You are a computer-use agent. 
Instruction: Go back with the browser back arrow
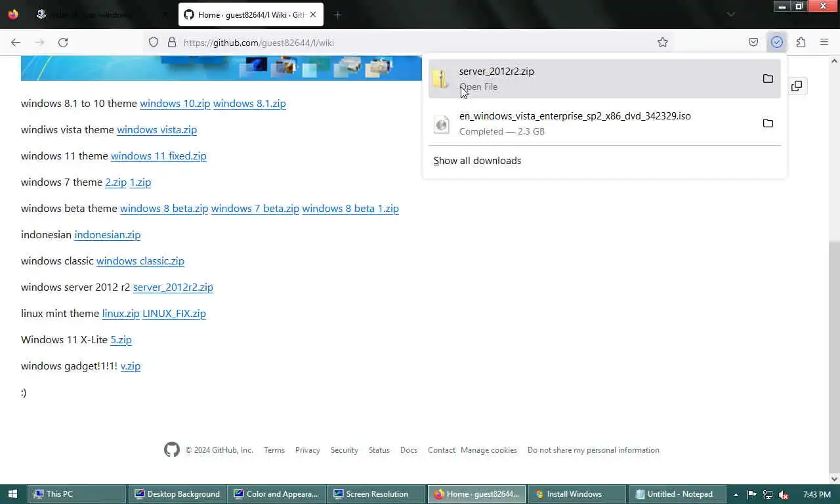click(16, 42)
